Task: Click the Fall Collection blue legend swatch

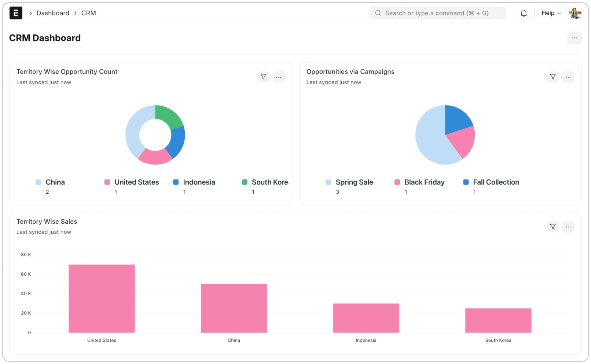Action: (x=466, y=182)
